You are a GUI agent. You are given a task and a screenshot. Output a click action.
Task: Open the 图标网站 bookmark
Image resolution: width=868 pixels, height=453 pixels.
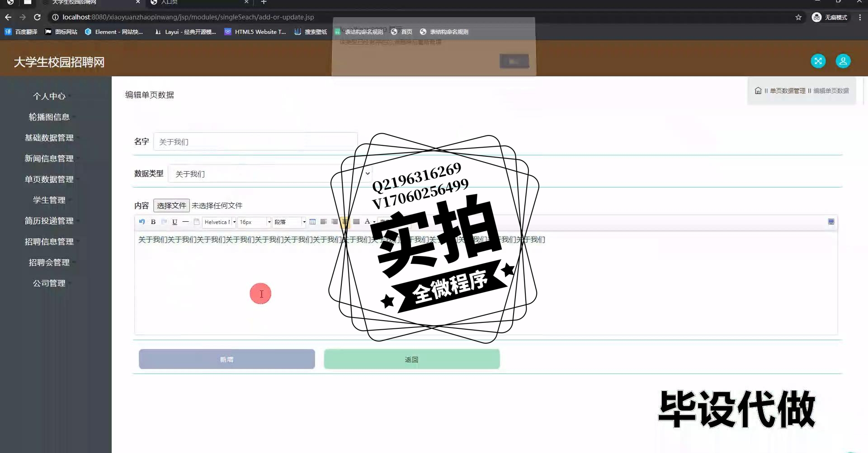[61, 32]
